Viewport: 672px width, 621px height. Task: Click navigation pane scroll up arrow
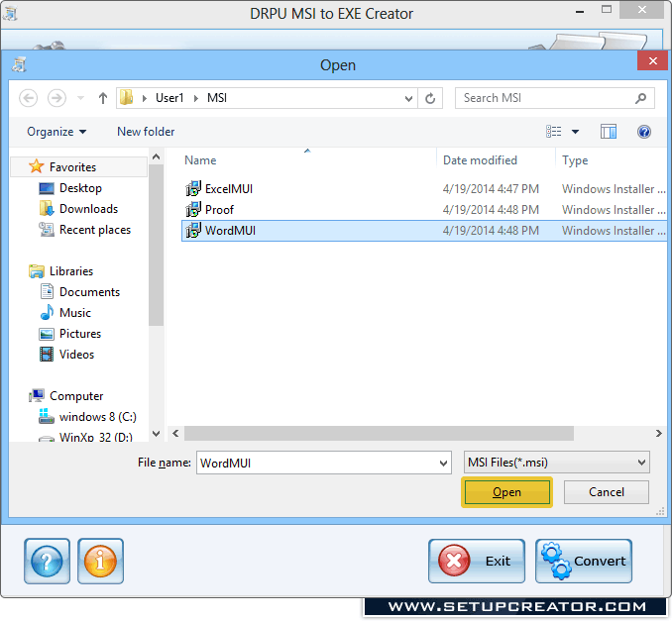(x=157, y=156)
